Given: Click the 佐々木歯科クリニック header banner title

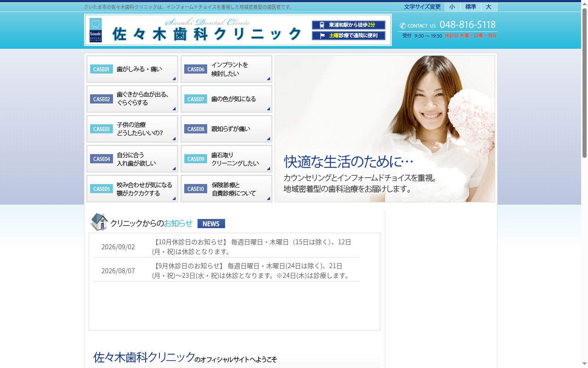Looking at the screenshot, I should 207,34.
